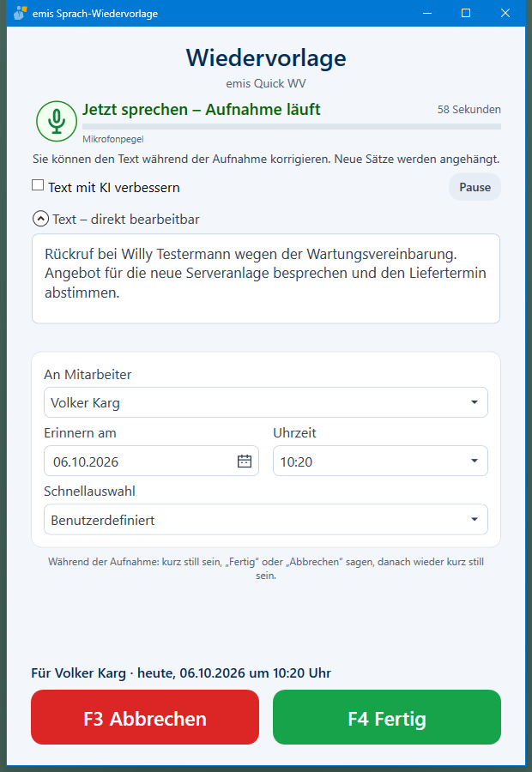Click the green microphone recording icon
Image resolution: width=532 pixels, height=772 pixels.
57,121
